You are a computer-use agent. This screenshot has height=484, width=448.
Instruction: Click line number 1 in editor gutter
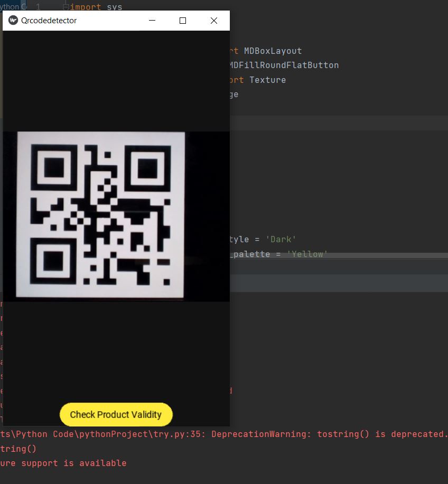pyautogui.click(x=38, y=7)
